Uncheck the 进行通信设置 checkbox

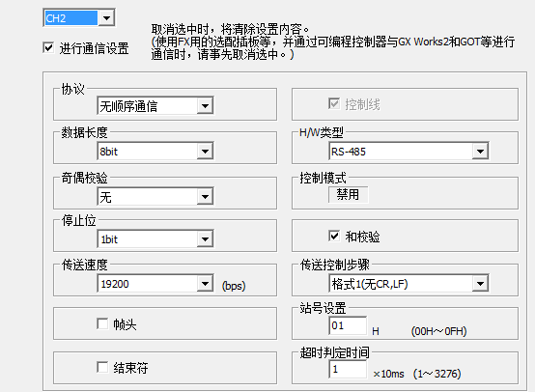coord(48,47)
